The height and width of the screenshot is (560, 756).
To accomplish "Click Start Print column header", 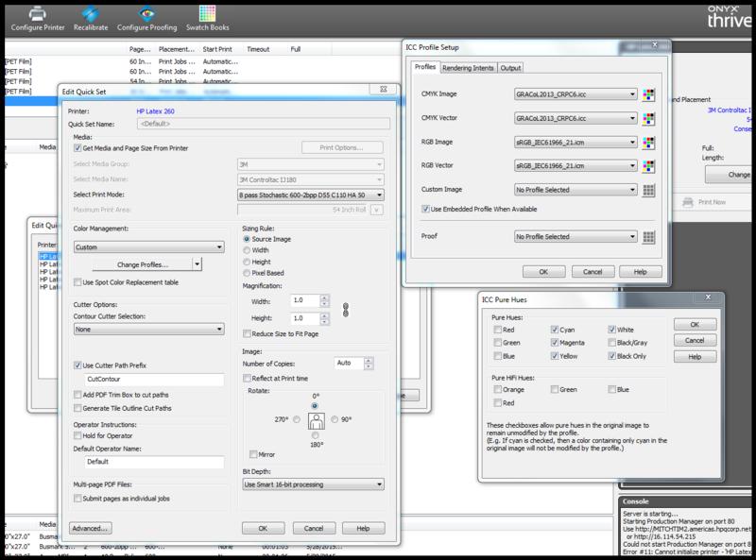I will 217,49.
